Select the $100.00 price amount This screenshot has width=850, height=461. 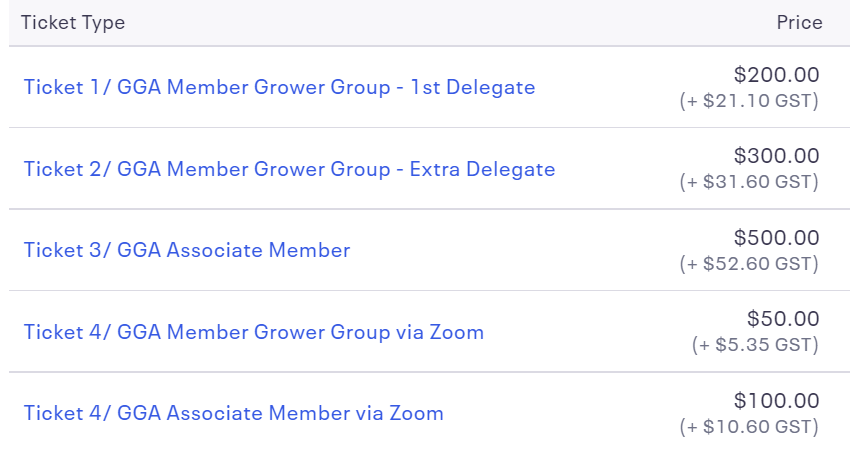tap(776, 401)
